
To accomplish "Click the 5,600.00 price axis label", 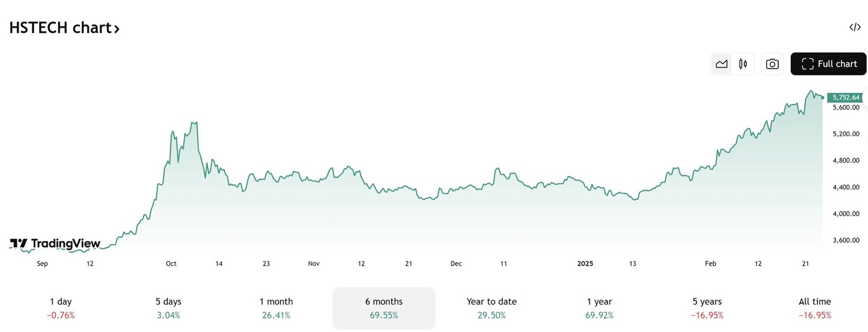I will pos(846,107).
